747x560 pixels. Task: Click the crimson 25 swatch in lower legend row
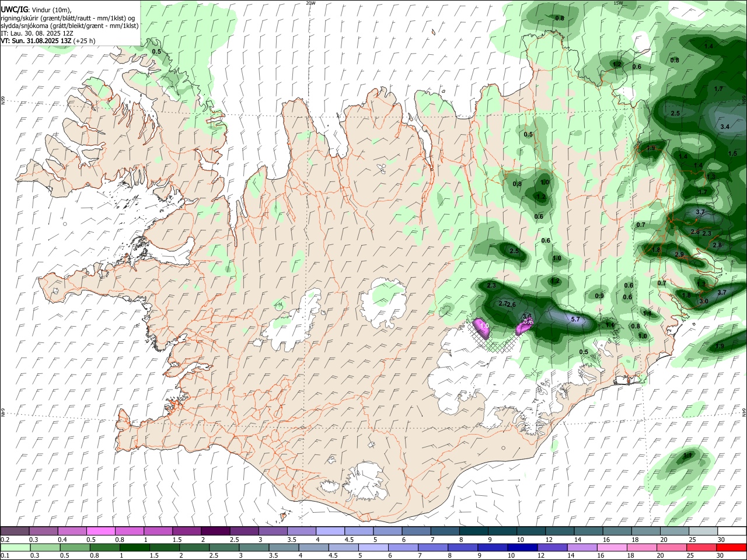pyautogui.click(x=702, y=547)
